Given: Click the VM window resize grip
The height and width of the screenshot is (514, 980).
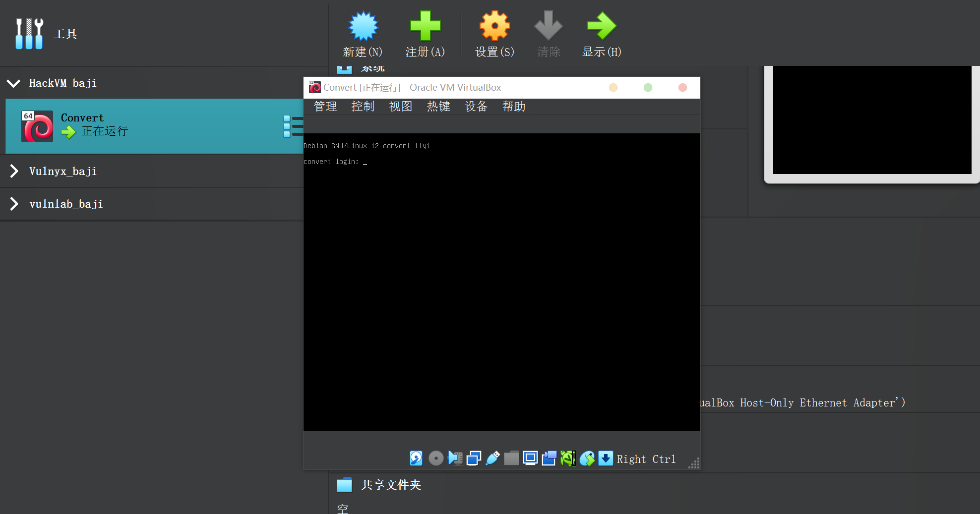Looking at the screenshot, I should coord(694,463).
